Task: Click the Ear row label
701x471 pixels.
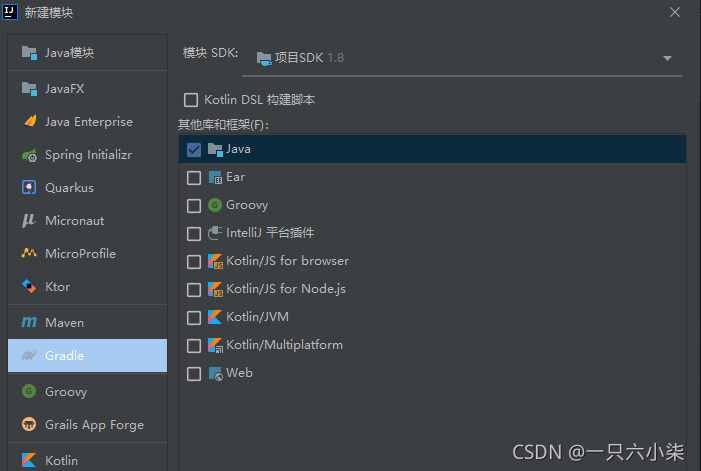Action: [x=236, y=177]
